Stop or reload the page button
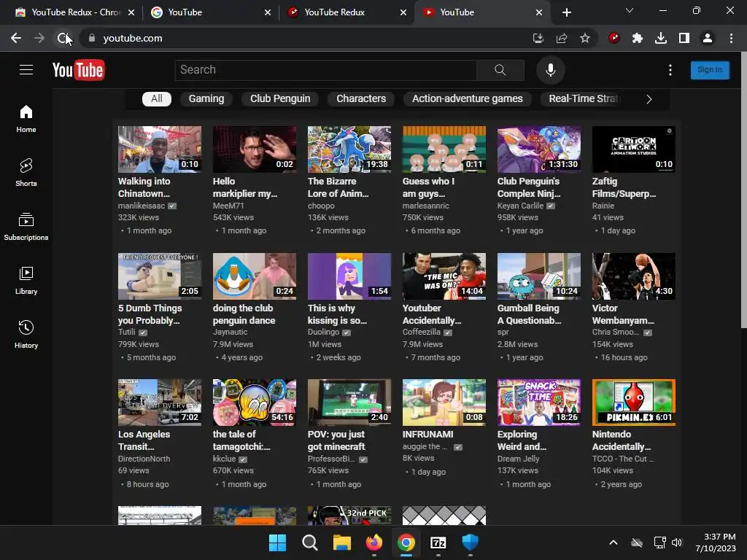747x560 pixels. coord(63,38)
